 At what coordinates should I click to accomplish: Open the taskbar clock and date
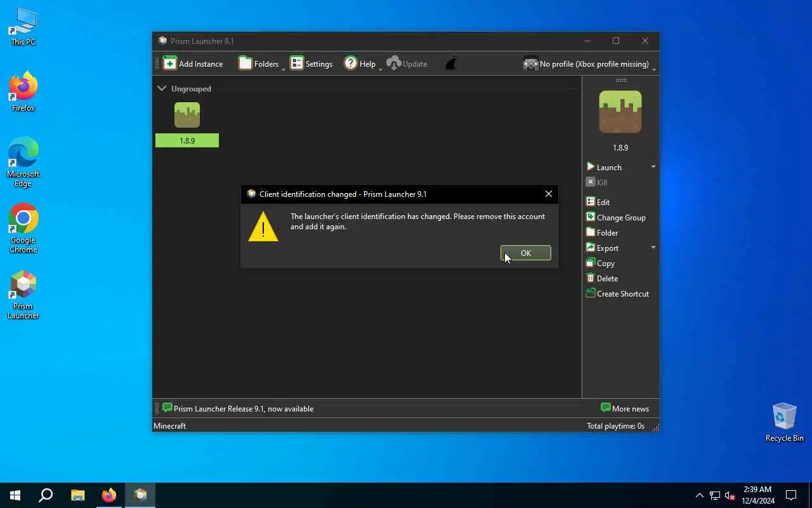pyautogui.click(x=758, y=495)
